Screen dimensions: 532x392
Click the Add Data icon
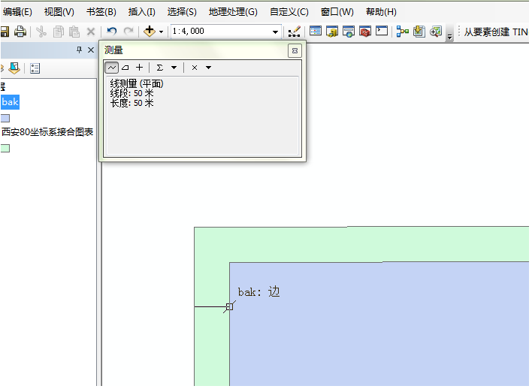150,32
